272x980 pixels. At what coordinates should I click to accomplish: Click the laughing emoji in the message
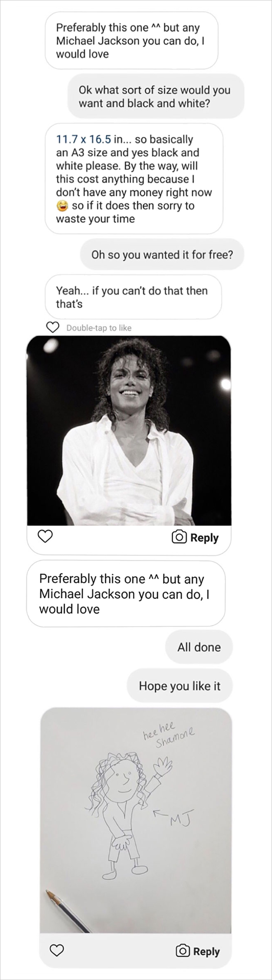click(x=62, y=205)
